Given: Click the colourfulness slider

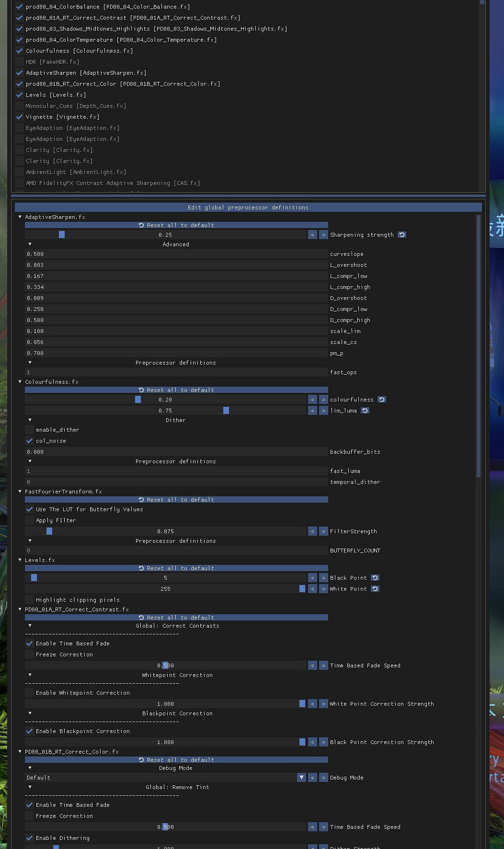Looking at the screenshot, I should point(165,400).
